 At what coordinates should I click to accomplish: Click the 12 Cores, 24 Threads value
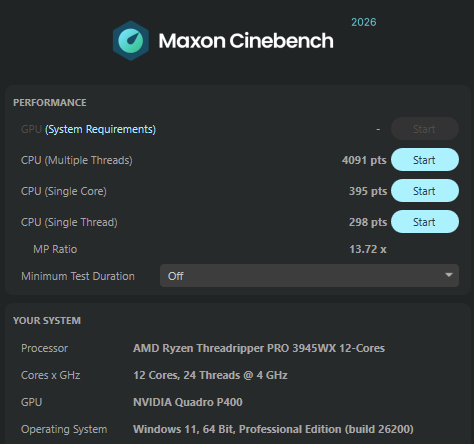(210, 375)
